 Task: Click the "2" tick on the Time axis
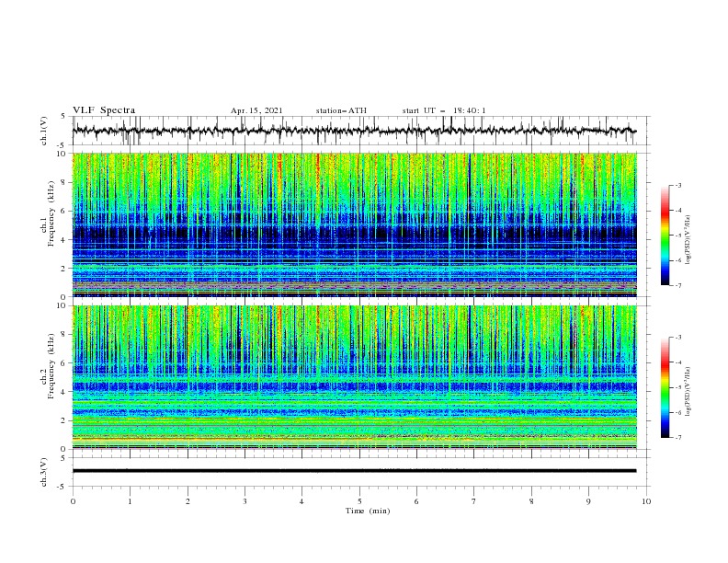click(x=188, y=501)
